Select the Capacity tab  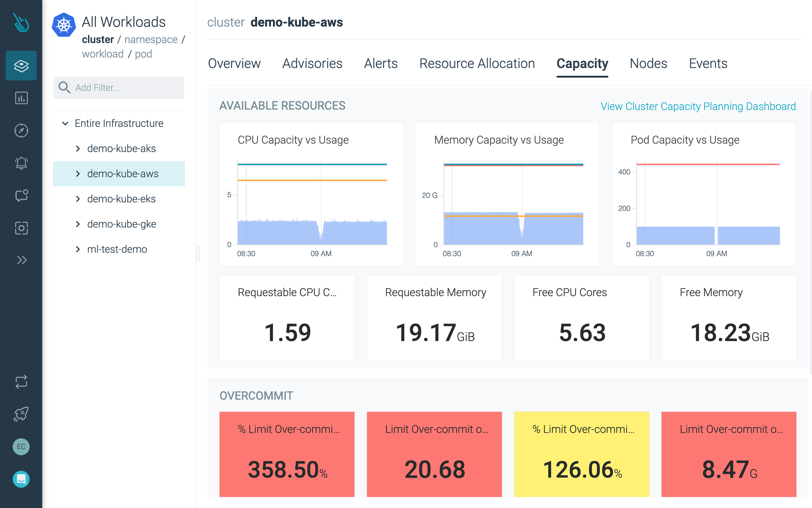[582, 63]
